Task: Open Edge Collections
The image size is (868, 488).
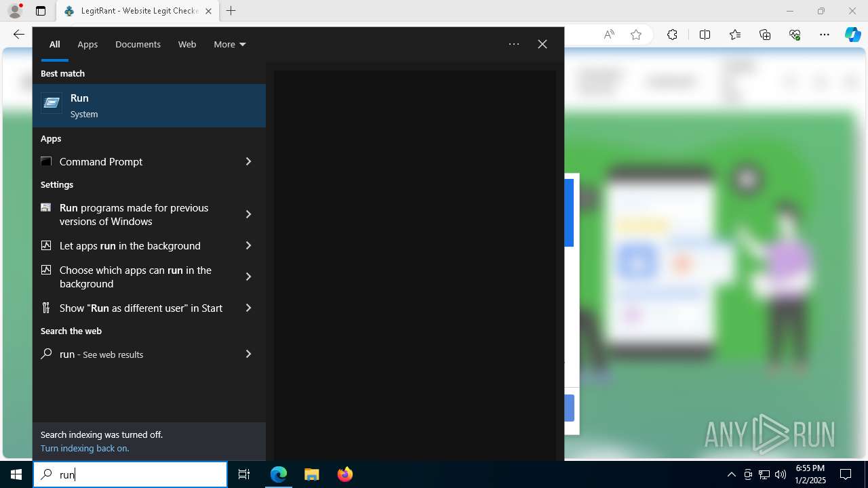Action: [765, 35]
